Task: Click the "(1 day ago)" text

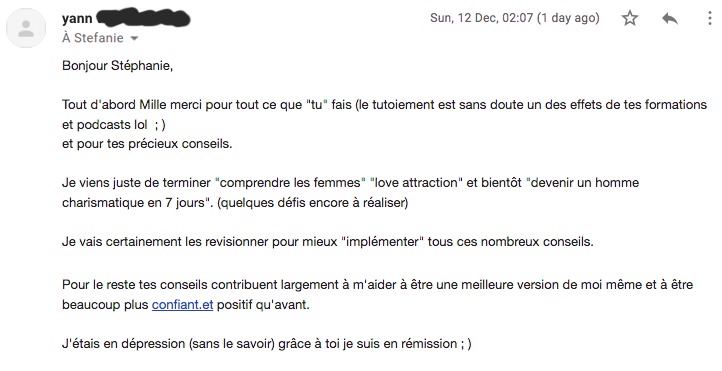Action: (568, 18)
